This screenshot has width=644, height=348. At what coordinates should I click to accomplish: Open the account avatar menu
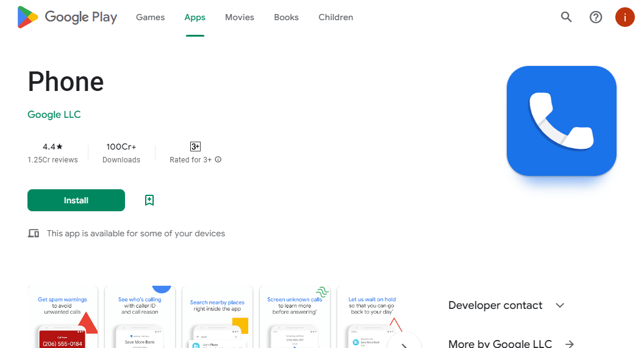pos(624,17)
